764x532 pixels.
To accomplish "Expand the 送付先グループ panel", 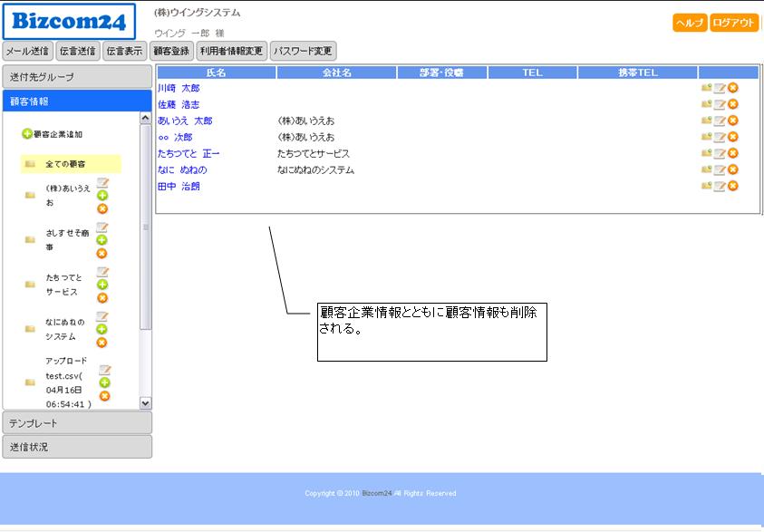I will [76, 77].
